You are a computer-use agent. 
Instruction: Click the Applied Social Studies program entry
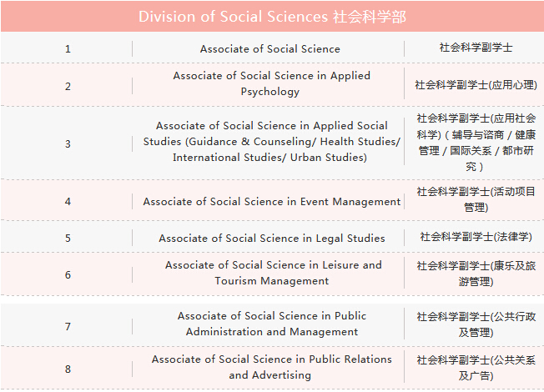pyautogui.click(x=271, y=142)
